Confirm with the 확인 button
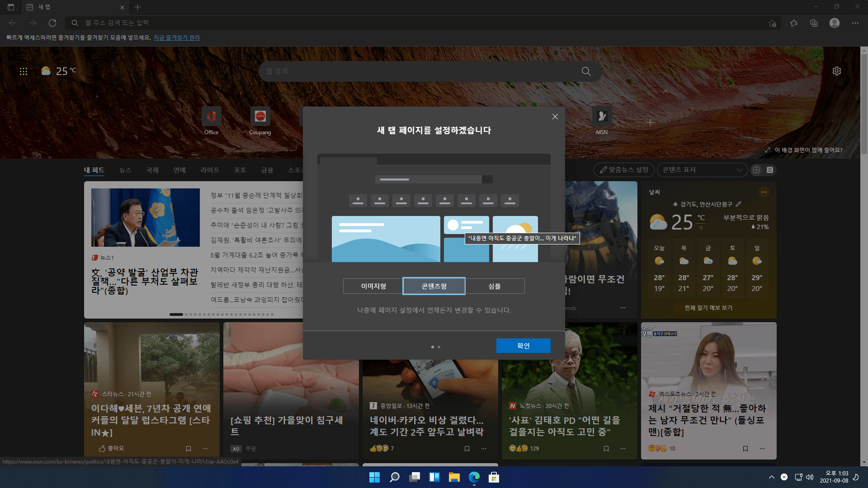 (x=523, y=346)
